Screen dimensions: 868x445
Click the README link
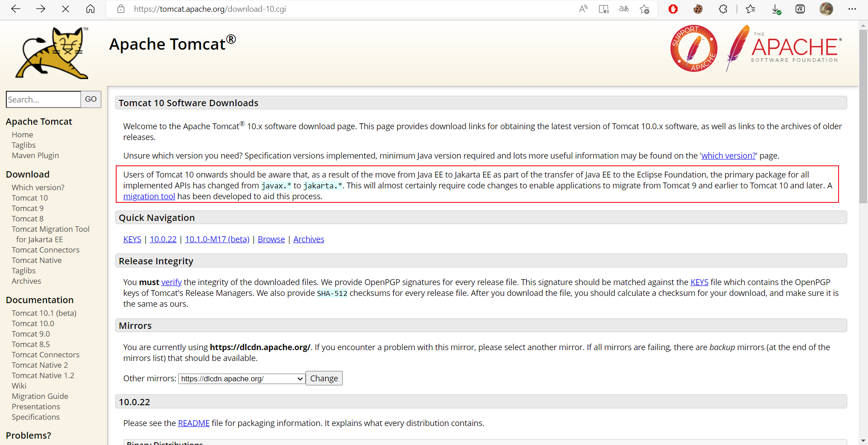coord(193,423)
